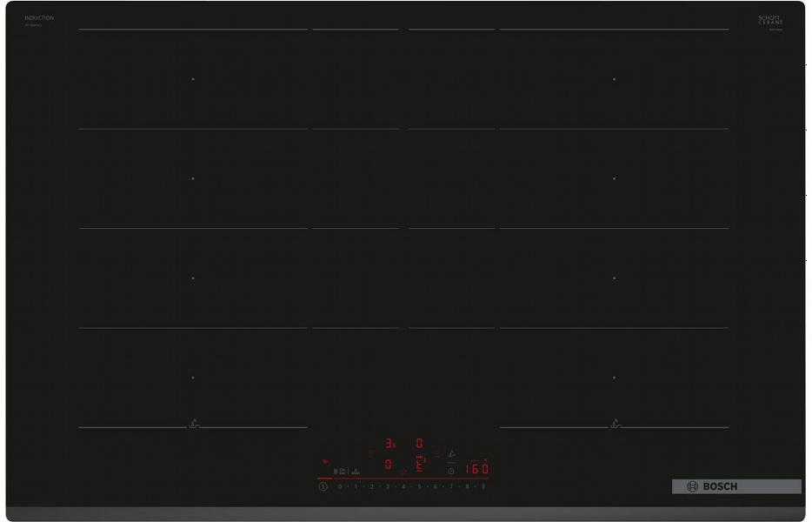This screenshot has width=812, height=522.
Task: Tap the timer display reading 160
Action: coord(476,469)
